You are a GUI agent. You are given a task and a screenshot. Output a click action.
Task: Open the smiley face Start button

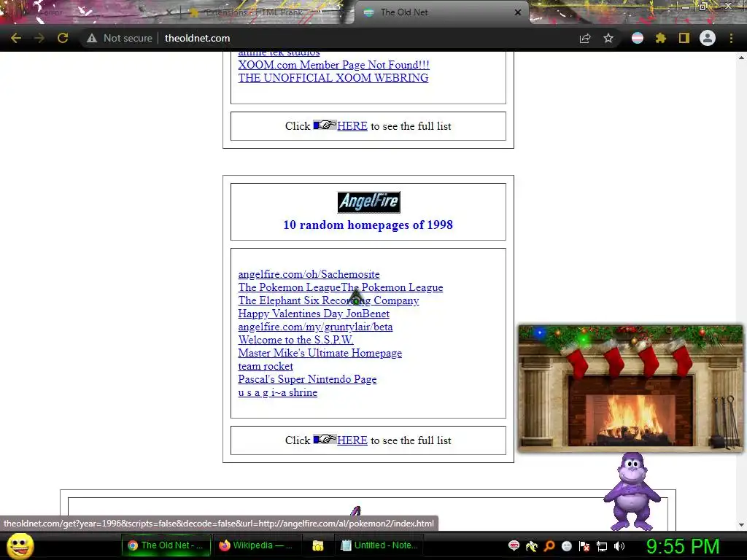click(x=20, y=545)
